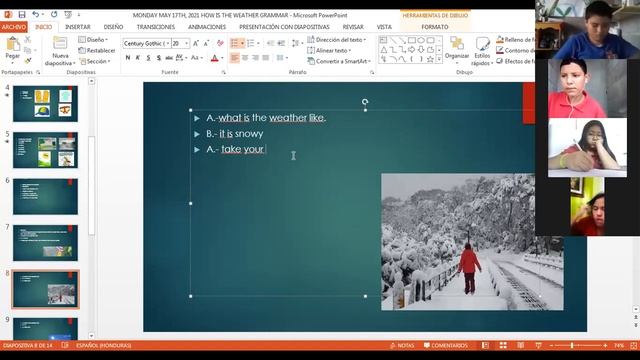
Task: Open the Organizar arrange menu
Action: coord(457,49)
